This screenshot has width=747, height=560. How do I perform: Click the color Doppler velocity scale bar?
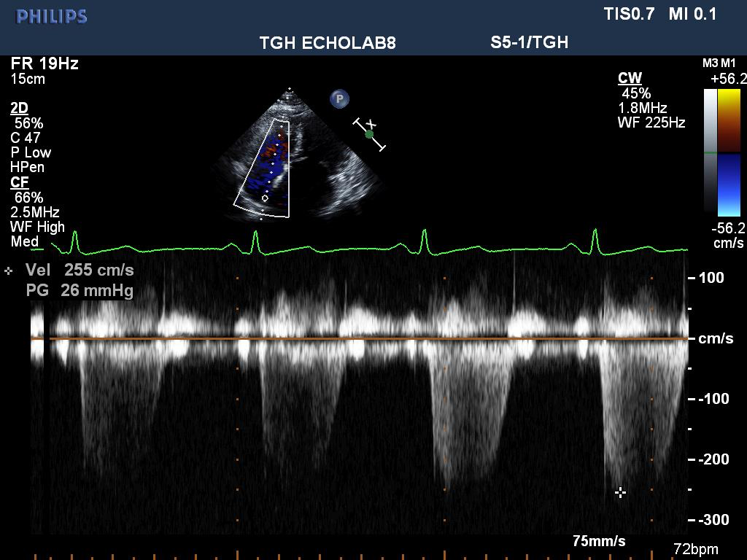point(729,152)
